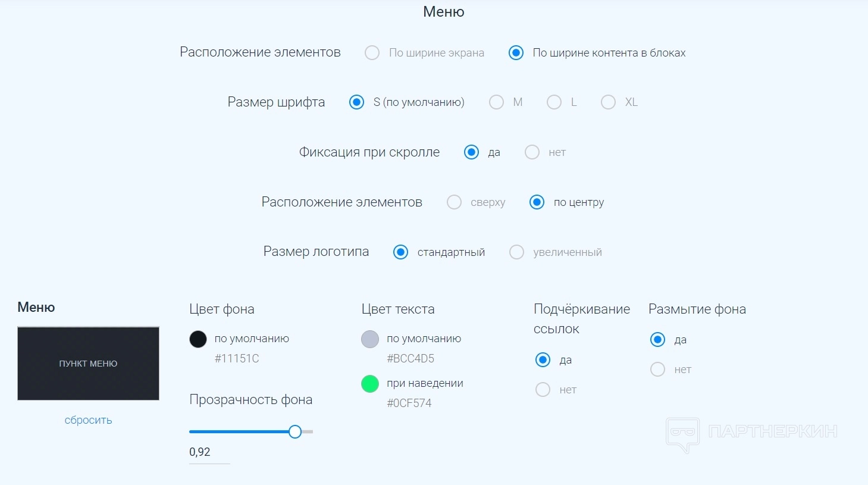Set font size to L
The image size is (868, 485).
[x=554, y=102]
